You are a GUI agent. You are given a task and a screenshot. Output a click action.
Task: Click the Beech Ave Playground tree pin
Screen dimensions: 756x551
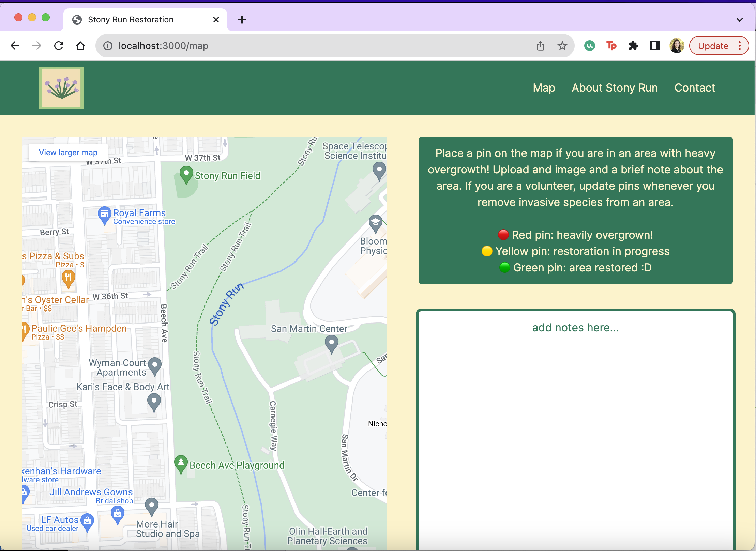pos(181,463)
